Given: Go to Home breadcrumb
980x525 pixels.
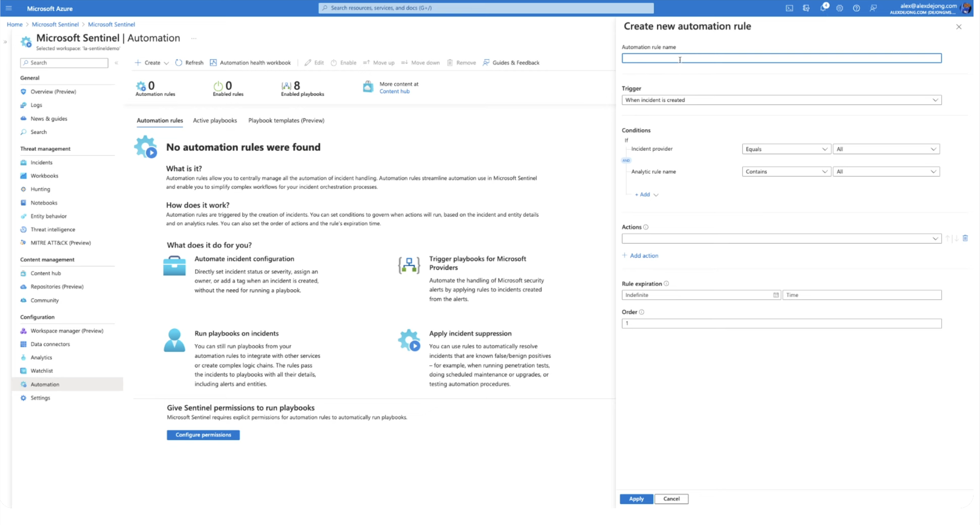Looking at the screenshot, I should 14,24.
